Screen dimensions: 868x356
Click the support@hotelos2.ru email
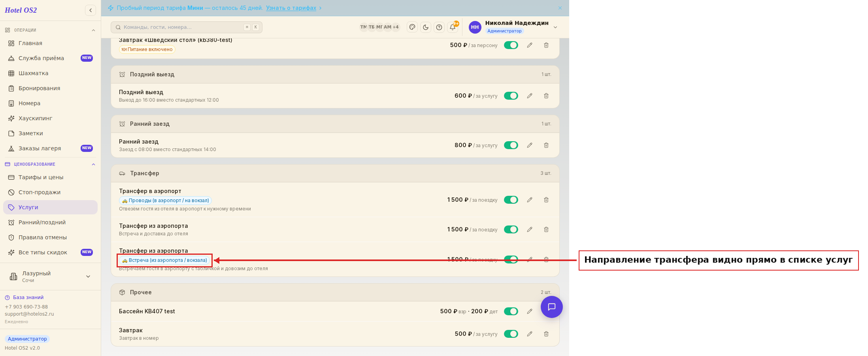pyautogui.click(x=29, y=314)
